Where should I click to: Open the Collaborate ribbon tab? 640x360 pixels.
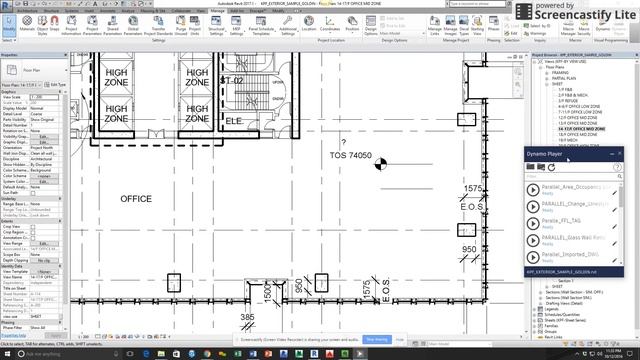181,11
